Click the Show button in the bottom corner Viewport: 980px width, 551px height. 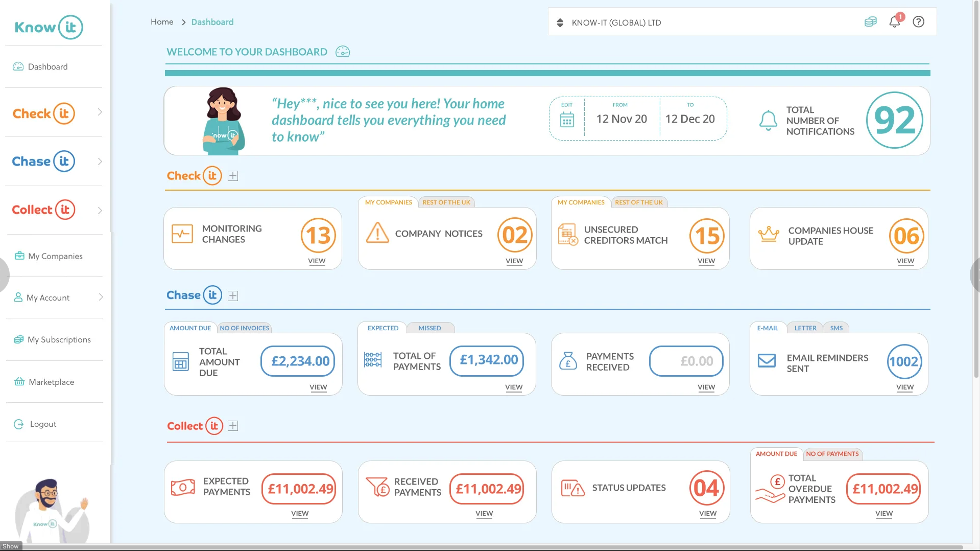[x=11, y=546]
